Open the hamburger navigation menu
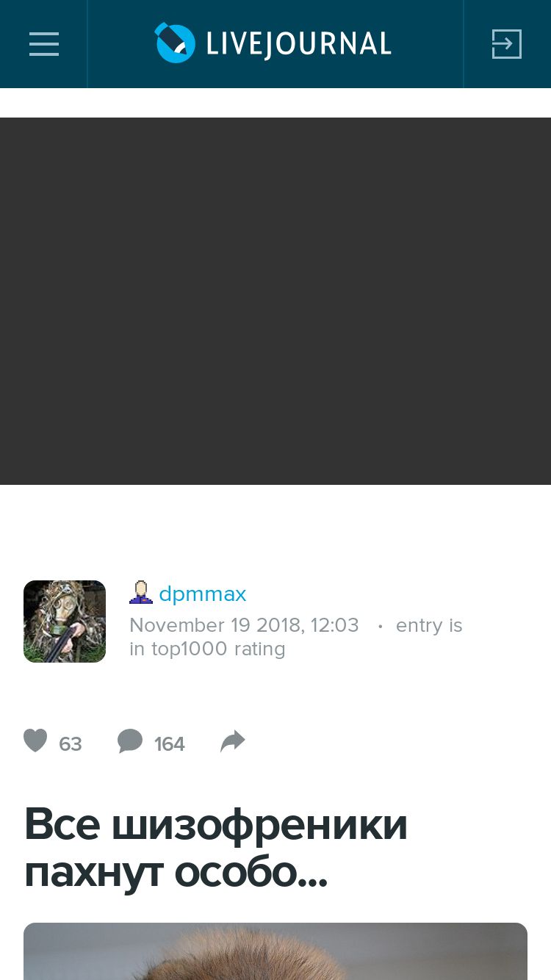551x980 pixels. coord(43,44)
